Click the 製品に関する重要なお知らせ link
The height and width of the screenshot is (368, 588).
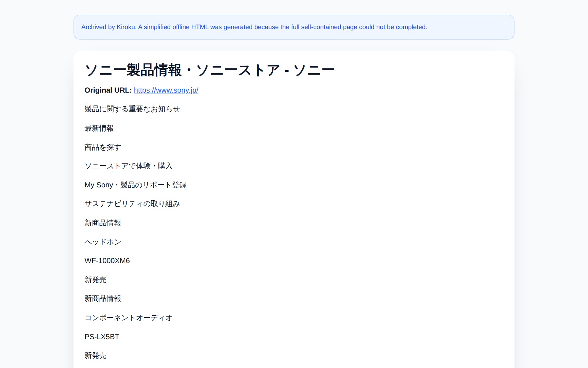point(132,109)
